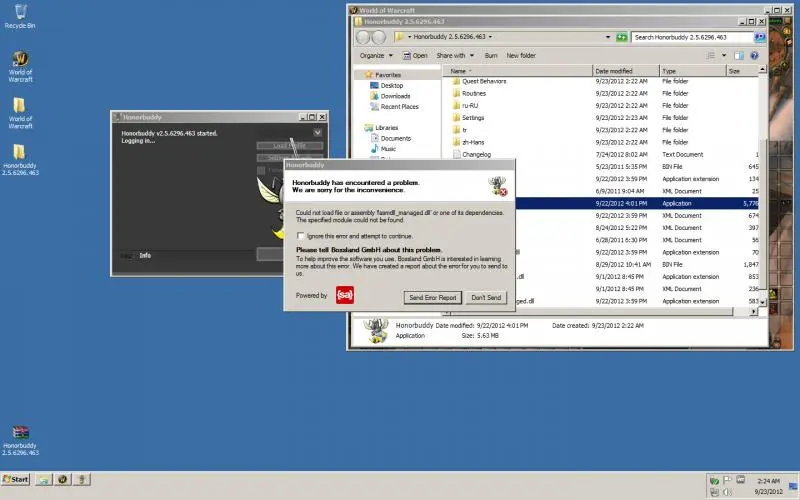The image size is (800, 500).
Task: Click the file list scroll down arrow
Action: 762,302
